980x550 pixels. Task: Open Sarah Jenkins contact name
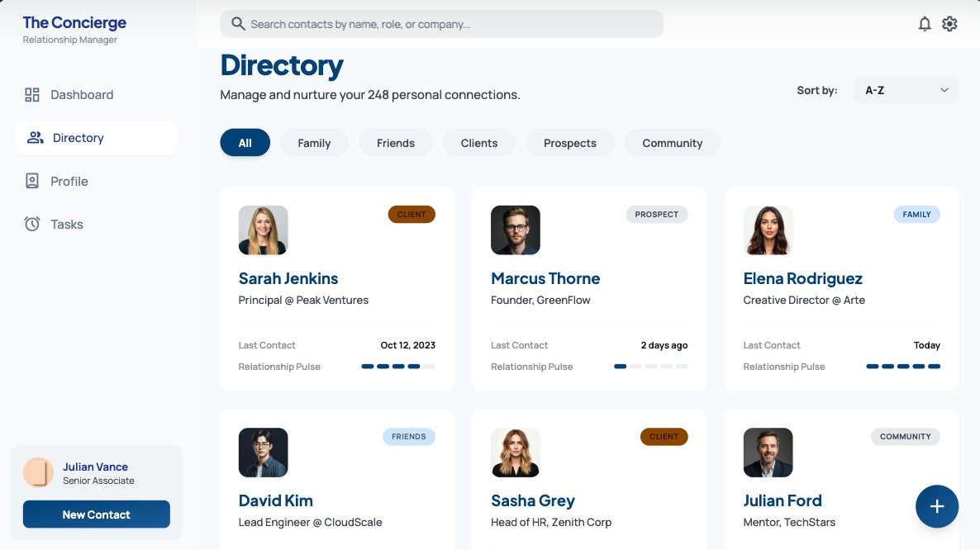pos(288,278)
